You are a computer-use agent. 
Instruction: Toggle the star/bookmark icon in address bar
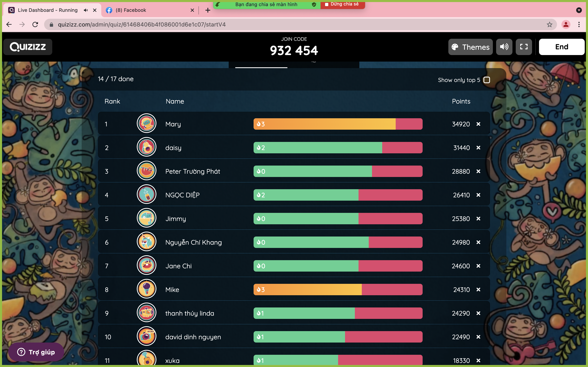point(549,24)
